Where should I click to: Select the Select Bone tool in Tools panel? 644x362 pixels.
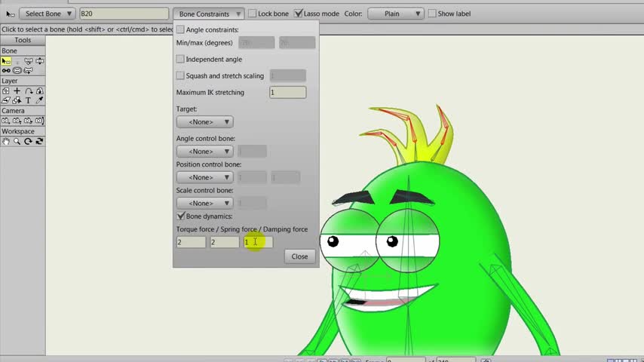tap(6, 61)
